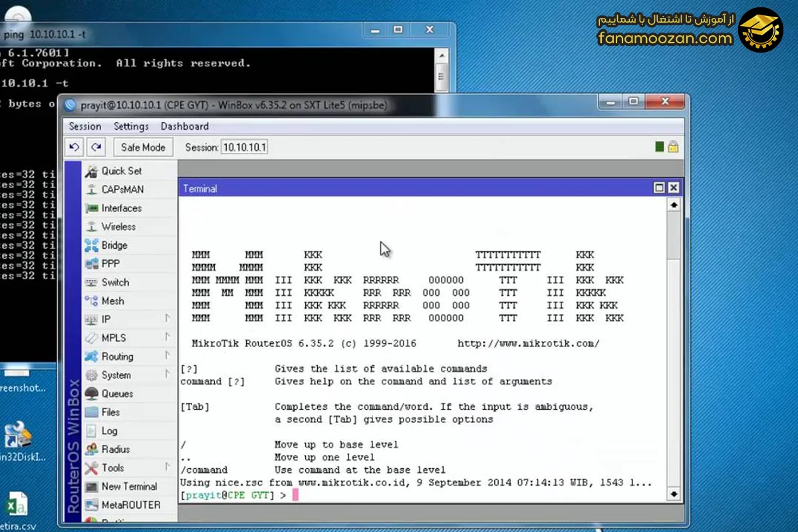Open the Log menu item
This screenshot has width=798, height=532.
click(130, 431)
